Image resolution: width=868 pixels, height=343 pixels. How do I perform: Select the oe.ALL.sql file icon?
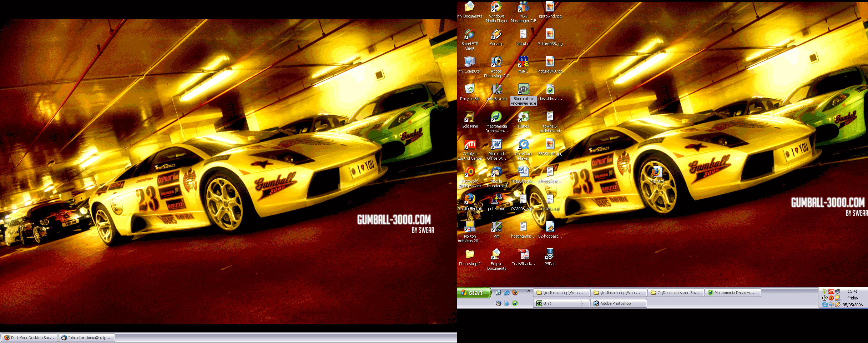tap(550, 202)
